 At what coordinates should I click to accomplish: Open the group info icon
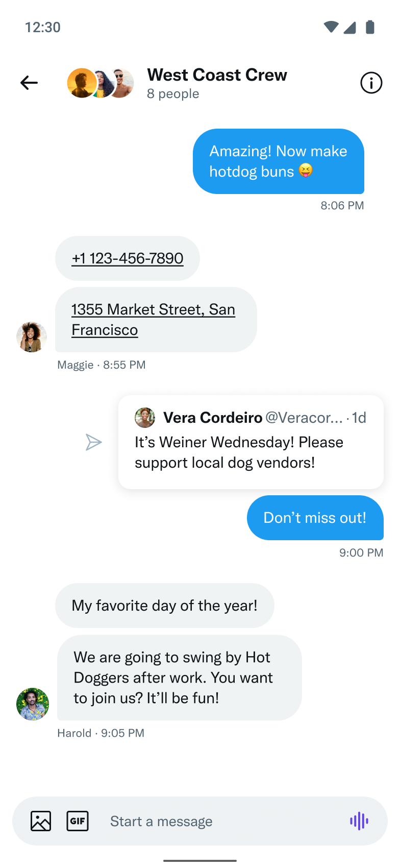pos(371,83)
